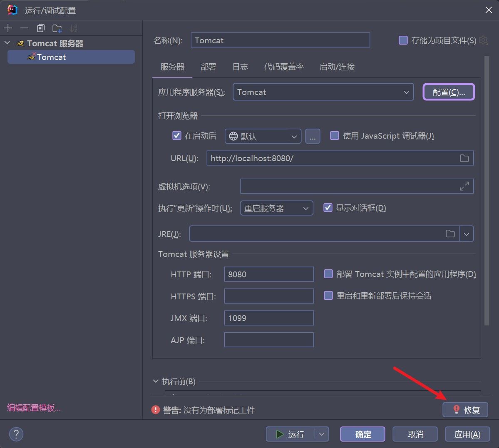Switch to the 启动/连接 tab
Screen dimensions: 499x448
pyautogui.click(x=337, y=67)
